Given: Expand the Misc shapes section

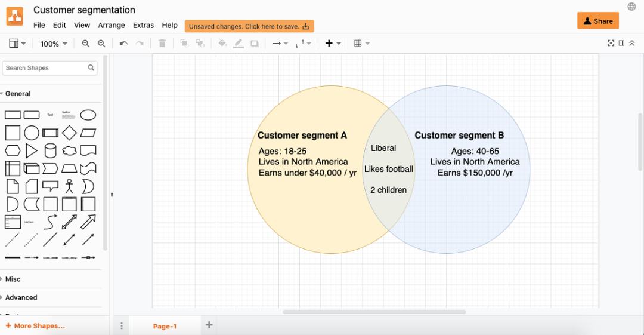Looking at the screenshot, I should (x=13, y=279).
